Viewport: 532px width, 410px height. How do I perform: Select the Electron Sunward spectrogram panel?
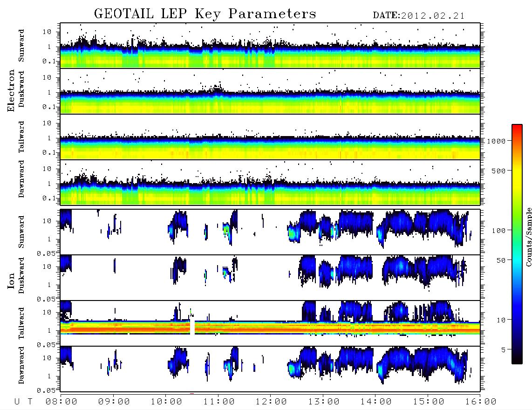[270, 46]
